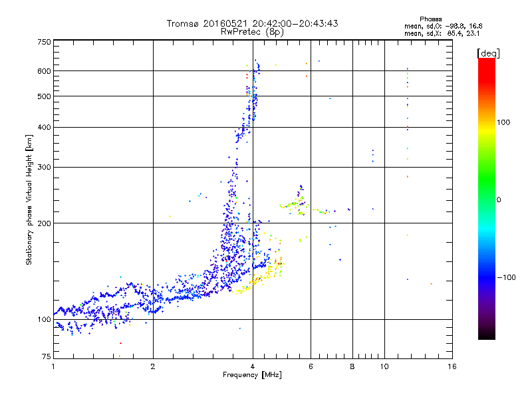Click the x-axis tick label '2'
532x399 pixels.
153,366
